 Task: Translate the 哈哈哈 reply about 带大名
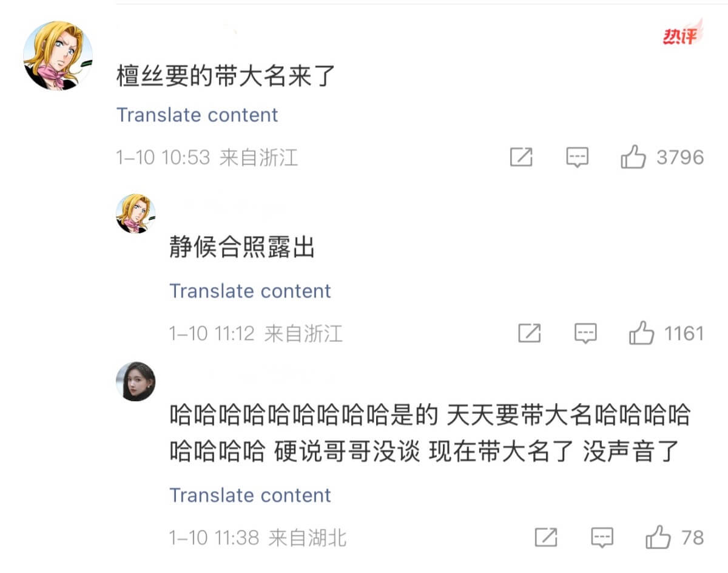point(250,495)
